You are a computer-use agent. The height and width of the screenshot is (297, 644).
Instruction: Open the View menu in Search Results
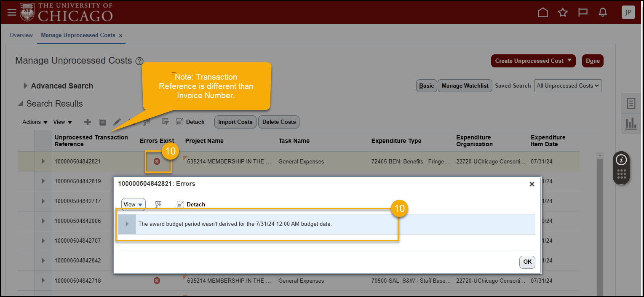63,122
